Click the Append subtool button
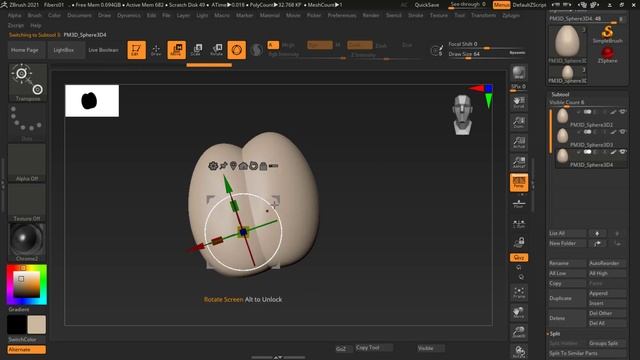This screenshot has height=360, width=640. coord(607,293)
